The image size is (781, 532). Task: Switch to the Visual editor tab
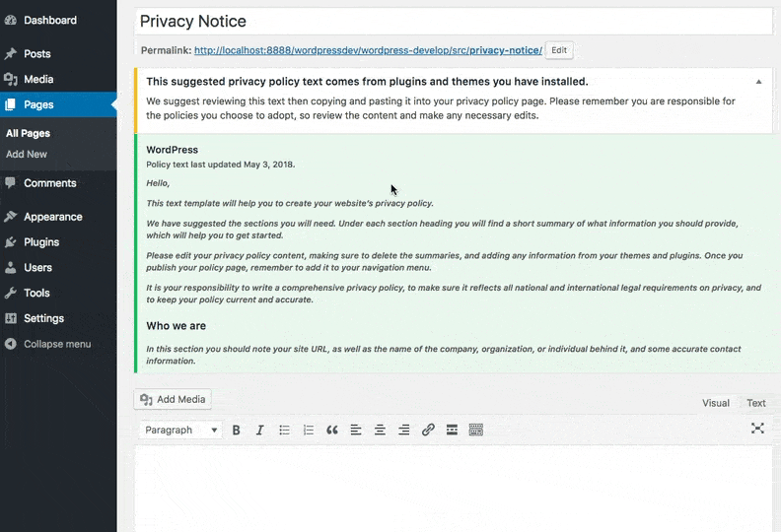pyautogui.click(x=716, y=403)
